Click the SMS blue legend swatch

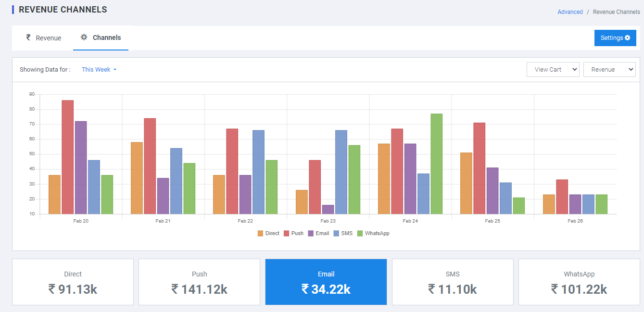(336, 233)
